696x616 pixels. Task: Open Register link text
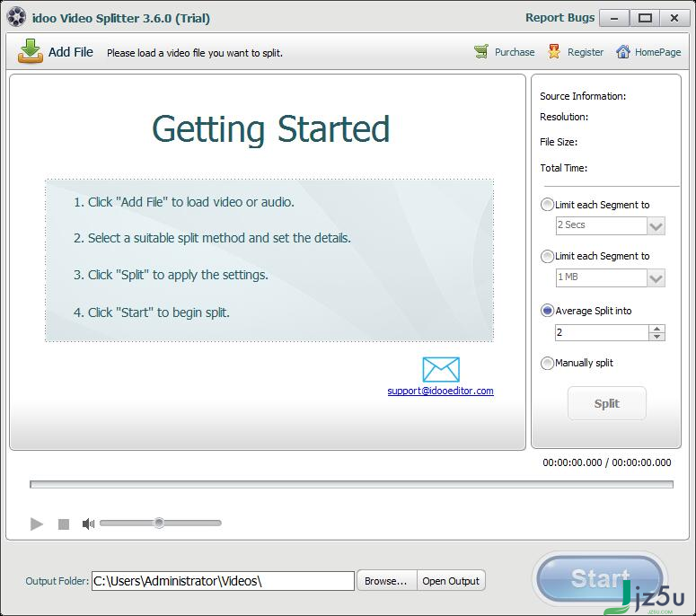point(586,52)
